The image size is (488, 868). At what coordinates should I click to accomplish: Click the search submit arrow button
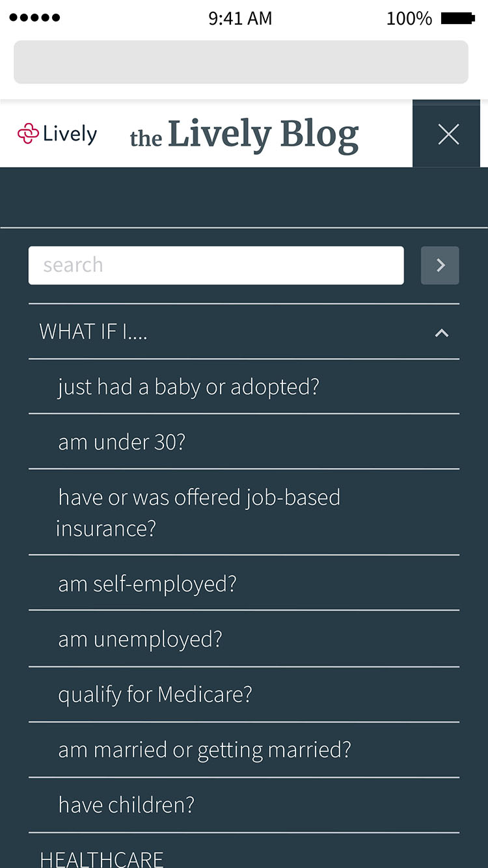440,265
